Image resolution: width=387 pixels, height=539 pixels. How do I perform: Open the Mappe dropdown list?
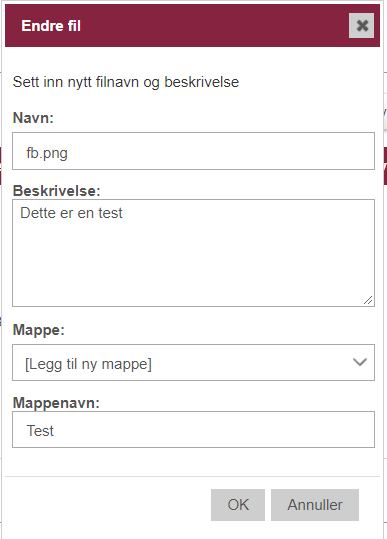[x=194, y=362]
